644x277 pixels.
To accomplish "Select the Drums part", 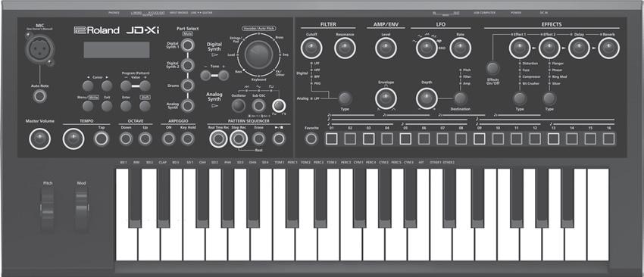I will (188, 86).
